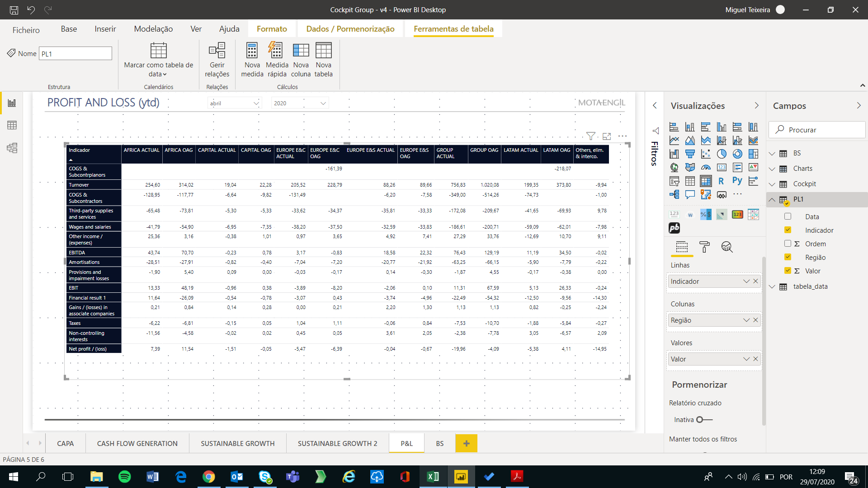The height and width of the screenshot is (488, 868).
Task: Select the decomposition tree visualization
Action: 674,195
